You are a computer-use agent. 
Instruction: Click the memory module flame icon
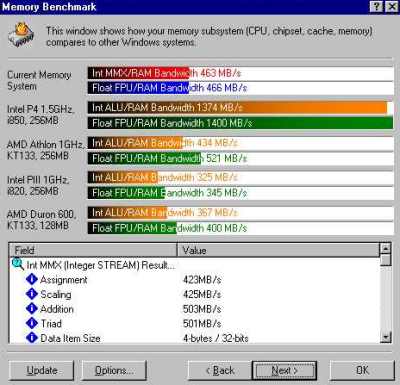[21, 35]
